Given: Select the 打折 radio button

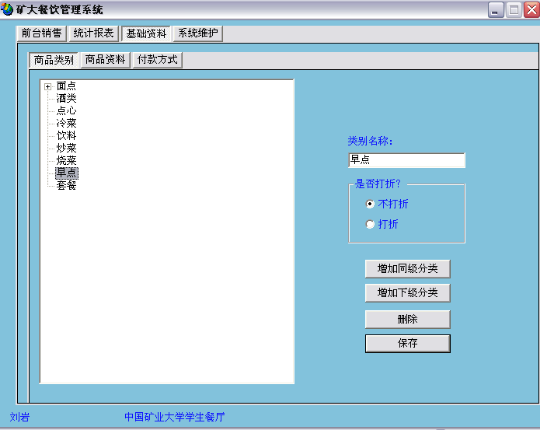Looking at the screenshot, I should 370,224.
